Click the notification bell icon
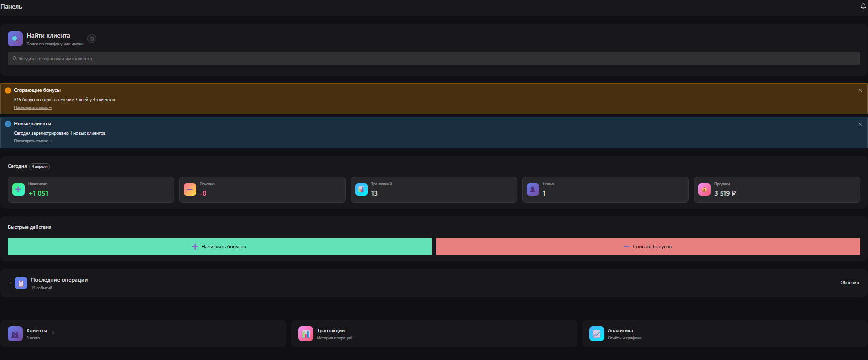This screenshot has width=868, height=360. click(x=863, y=6)
